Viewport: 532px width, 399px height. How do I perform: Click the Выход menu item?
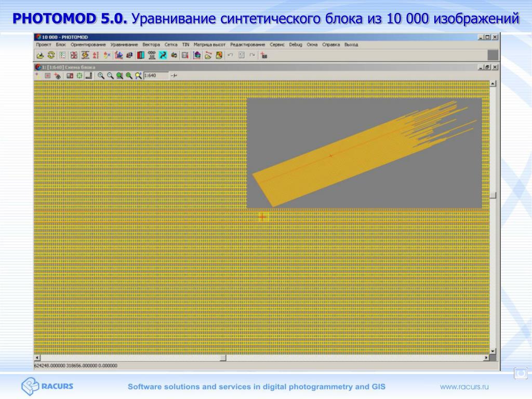351,45
